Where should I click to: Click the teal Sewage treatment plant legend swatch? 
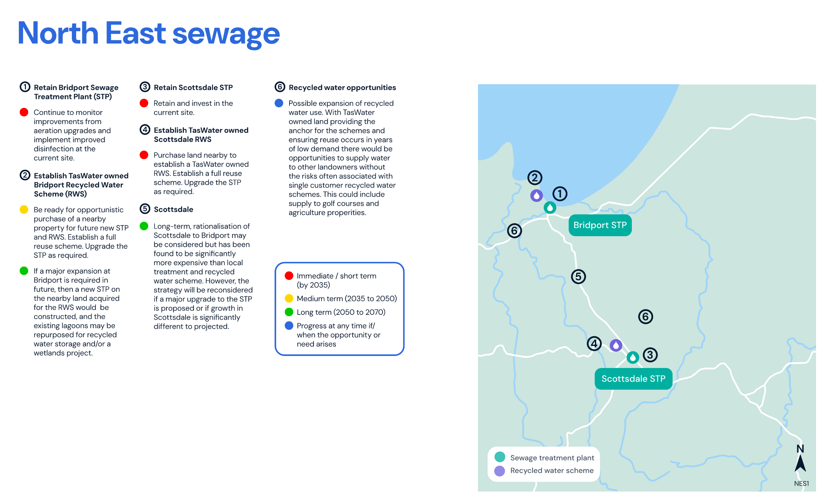[x=500, y=457]
